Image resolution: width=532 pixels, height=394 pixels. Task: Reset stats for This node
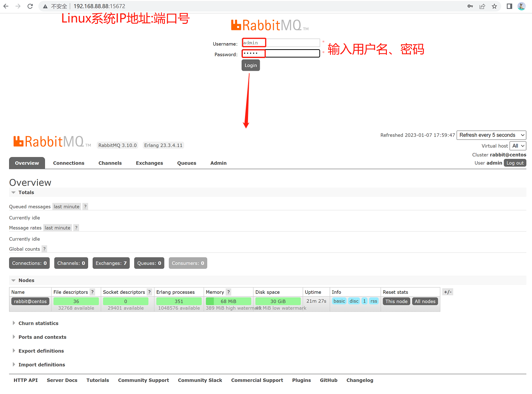click(x=396, y=301)
